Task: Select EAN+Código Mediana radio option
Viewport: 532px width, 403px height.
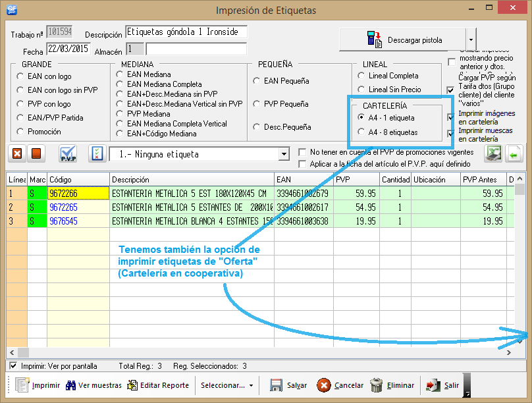Action: tap(119, 134)
